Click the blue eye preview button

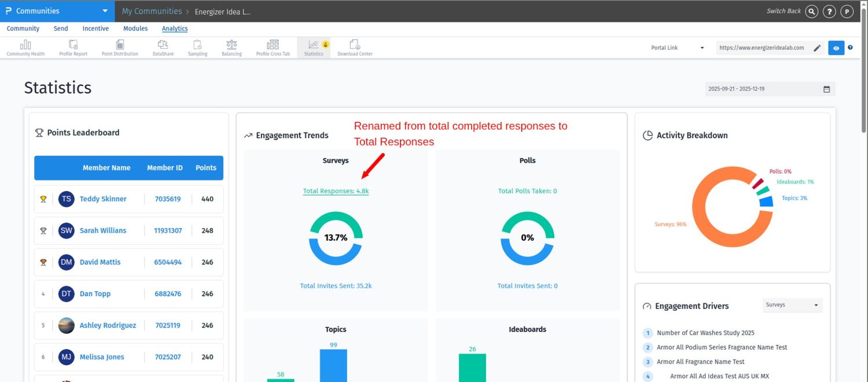(x=836, y=48)
